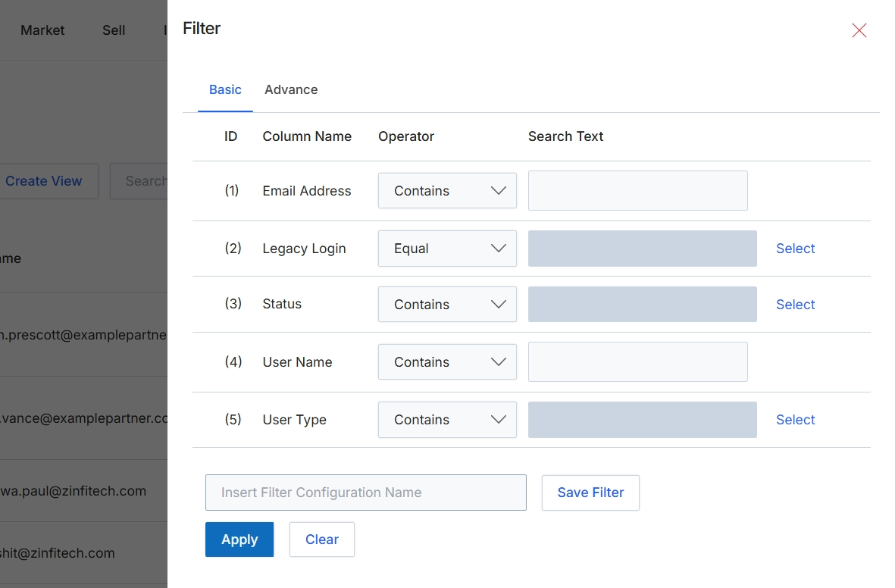Image resolution: width=895 pixels, height=588 pixels.
Task: Click Select link for Legacy Login
Action: point(795,249)
